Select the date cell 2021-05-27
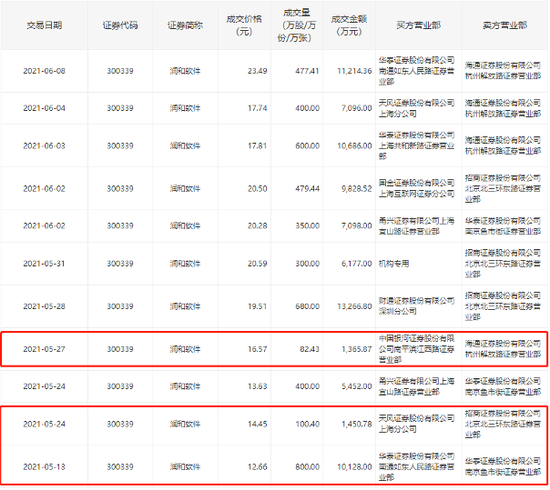This screenshot has height=490, width=550. [x=44, y=349]
